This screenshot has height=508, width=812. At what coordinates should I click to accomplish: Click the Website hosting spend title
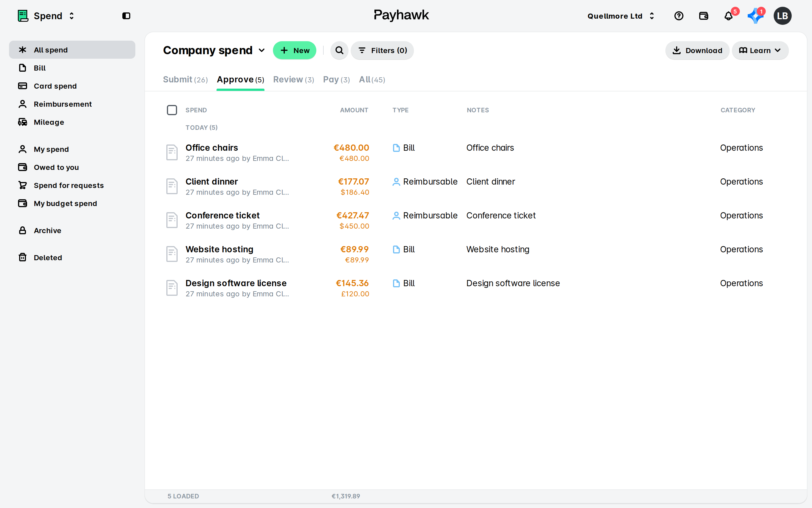click(x=219, y=249)
